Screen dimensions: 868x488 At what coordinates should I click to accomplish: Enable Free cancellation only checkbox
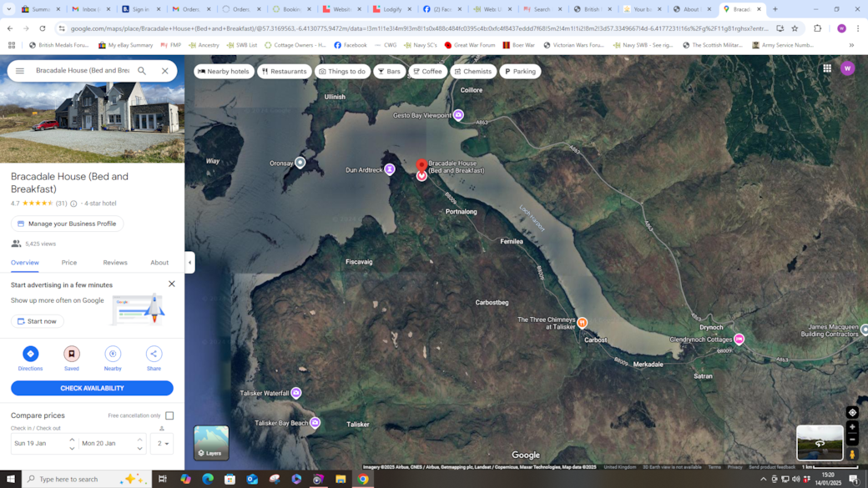(169, 415)
